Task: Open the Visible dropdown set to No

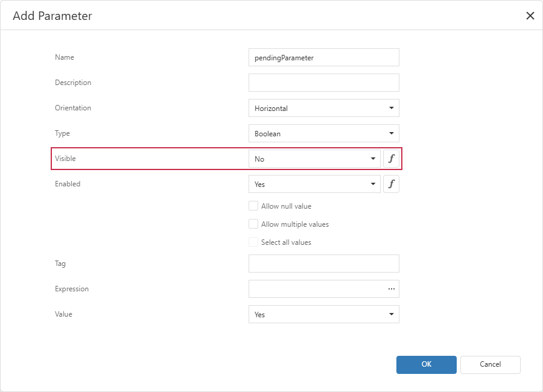Action: point(314,159)
